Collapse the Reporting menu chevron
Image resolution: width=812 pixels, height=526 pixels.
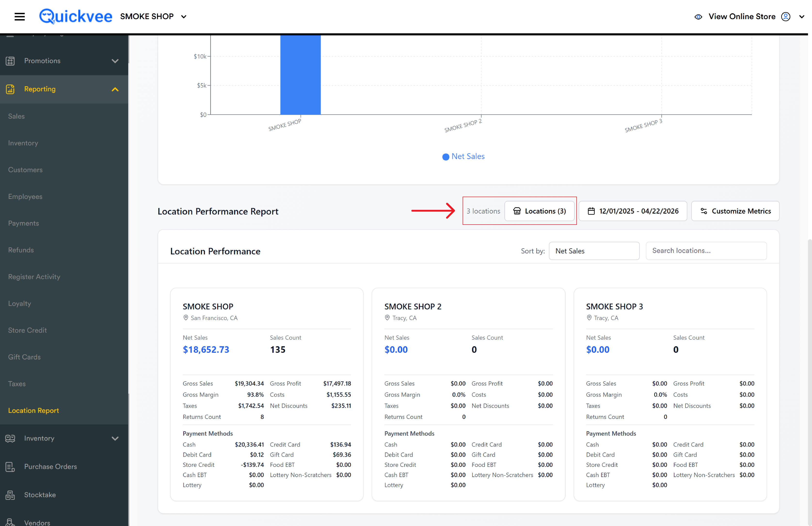pyautogui.click(x=115, y=89)
